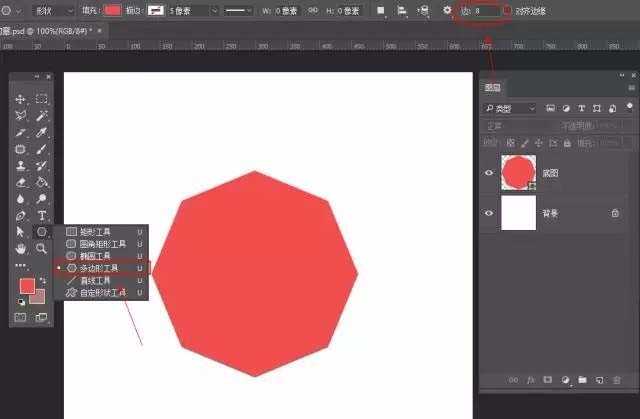Select the Eraser tool
Screen dimensions: 640x419
point(20,182)
